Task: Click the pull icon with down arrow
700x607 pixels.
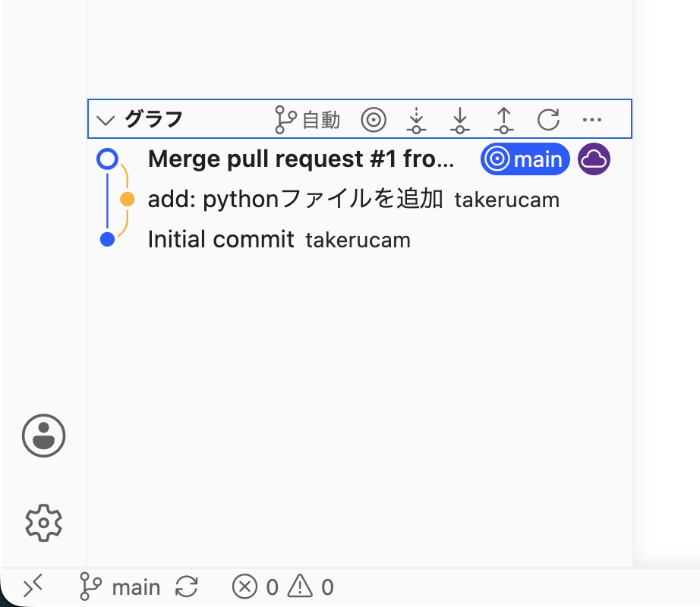Action: pyautogui.click(x=460, y=120)
